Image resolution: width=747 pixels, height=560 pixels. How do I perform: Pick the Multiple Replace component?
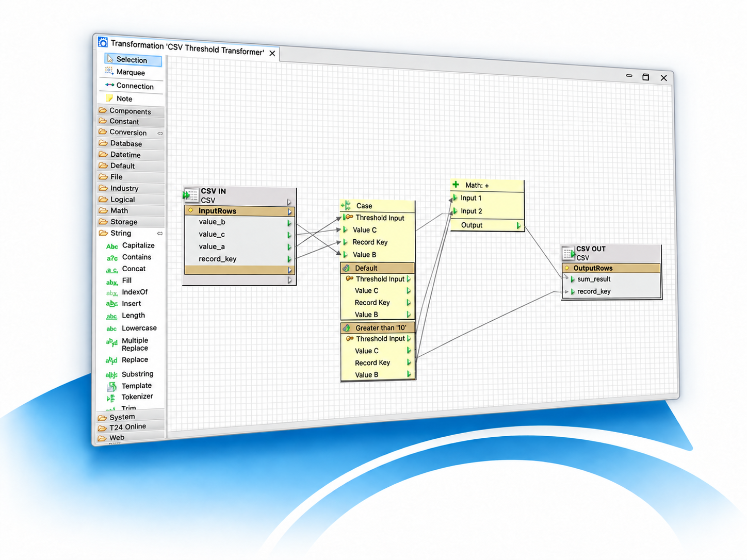[127, 344]
